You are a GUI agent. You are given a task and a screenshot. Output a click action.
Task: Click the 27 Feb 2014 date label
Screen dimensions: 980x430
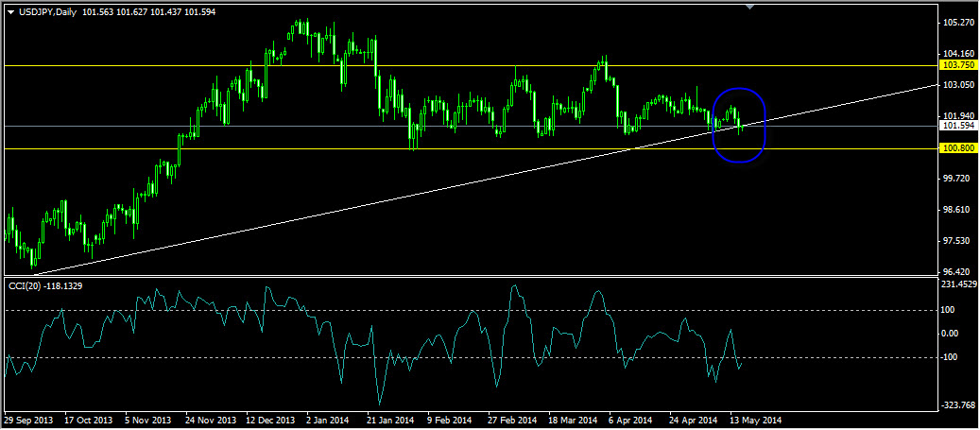pyautogui.click(x=510, y=420)
